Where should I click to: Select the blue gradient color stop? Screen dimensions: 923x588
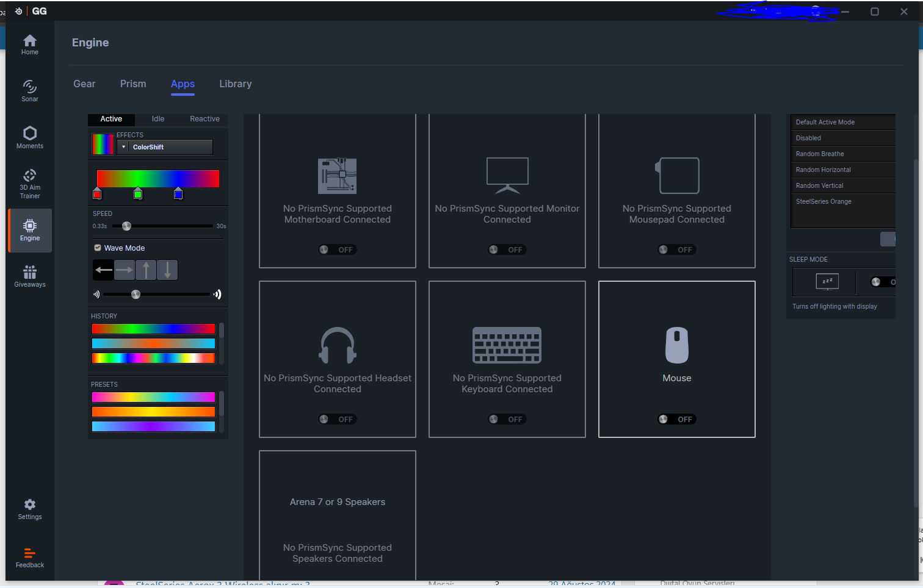tap(178, 194)
